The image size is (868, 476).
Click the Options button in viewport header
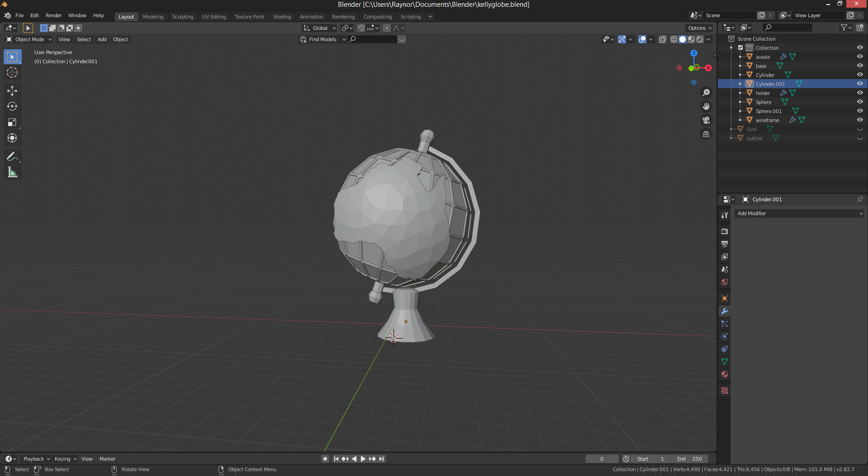(699, 28)
